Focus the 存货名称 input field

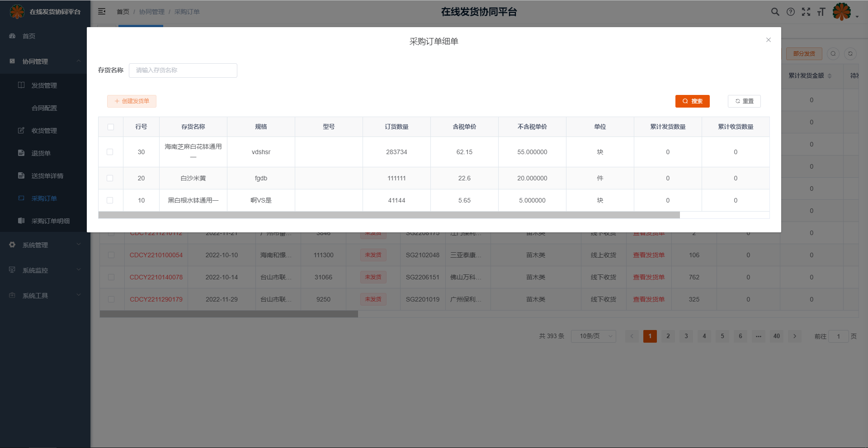183,71
